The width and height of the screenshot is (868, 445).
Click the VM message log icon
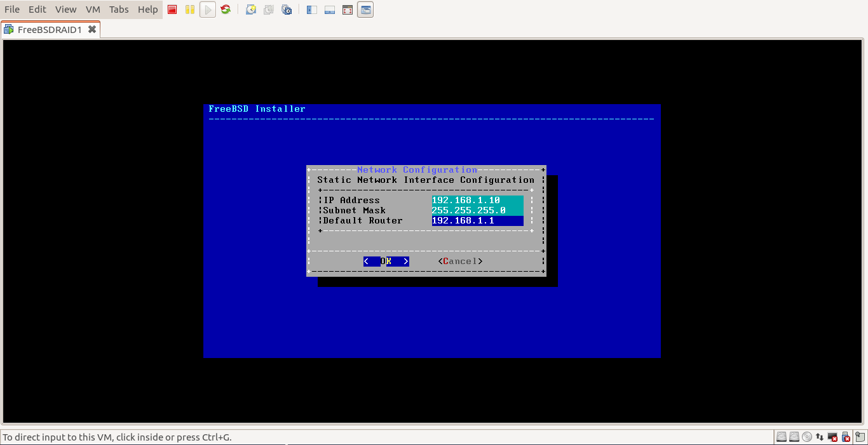coord(859,437)
